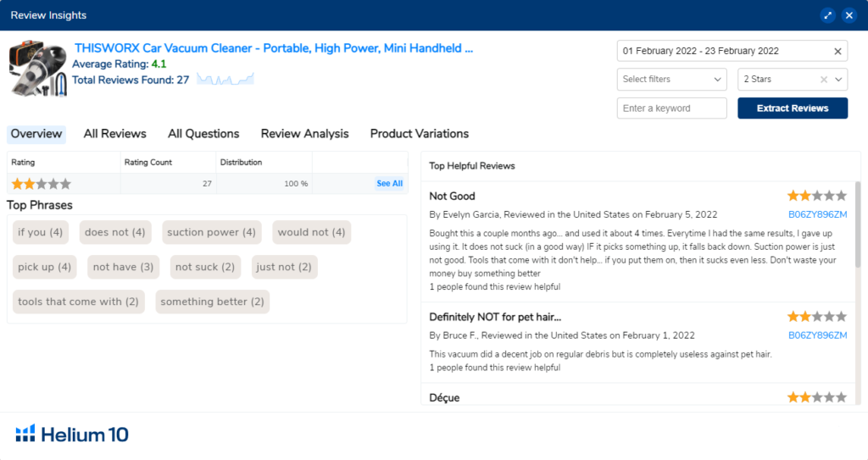Remove the 2 Stars filter selection

pos(823,80)
